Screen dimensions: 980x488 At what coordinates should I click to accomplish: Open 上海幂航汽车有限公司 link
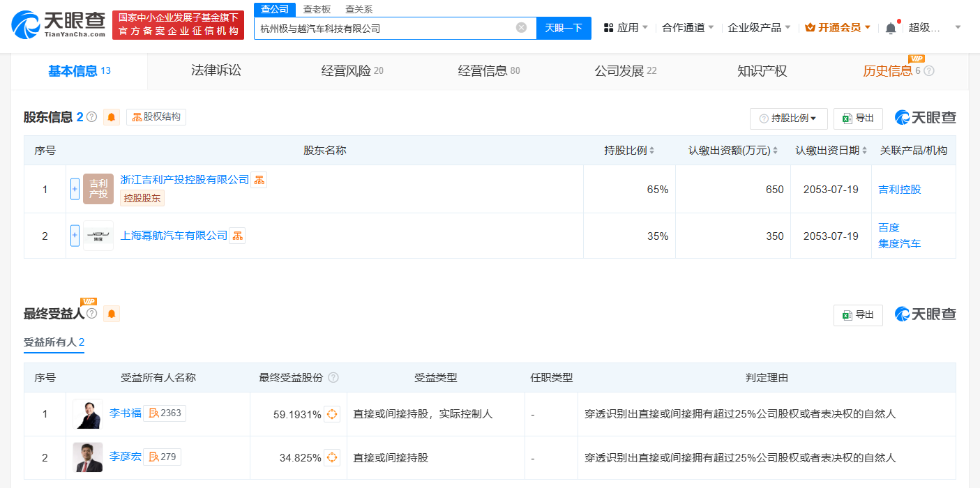[174, 236]
